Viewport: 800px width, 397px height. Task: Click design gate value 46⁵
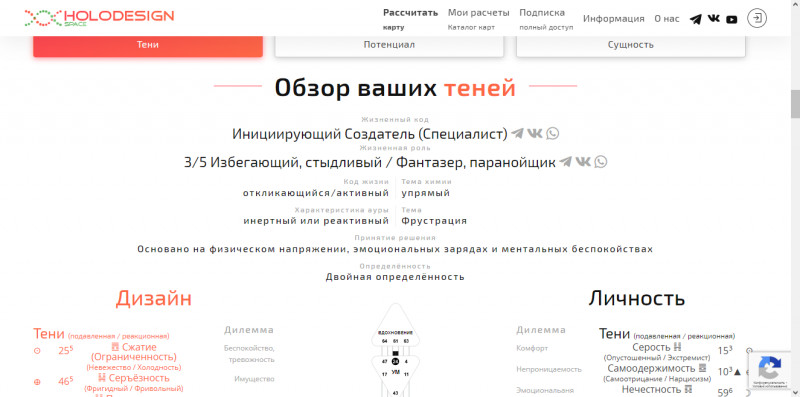pyautogui.click(x=65, y=382)
